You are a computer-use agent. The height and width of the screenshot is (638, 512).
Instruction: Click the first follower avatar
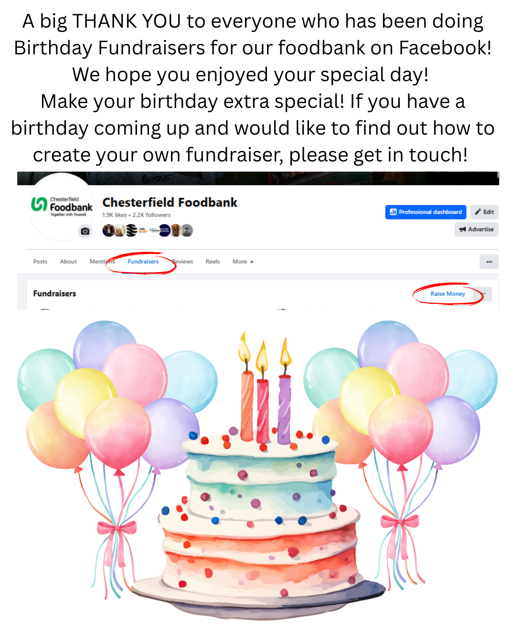108,231
